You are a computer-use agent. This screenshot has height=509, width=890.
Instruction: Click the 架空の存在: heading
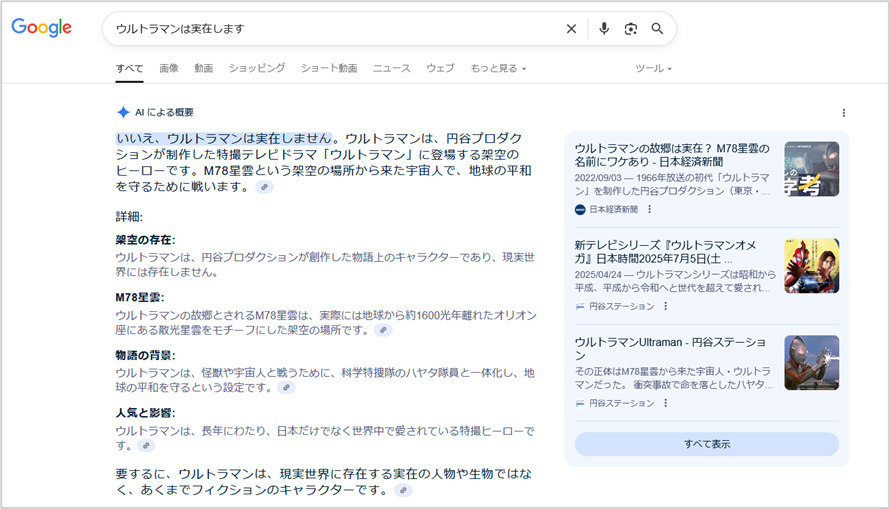pos(145,240)
